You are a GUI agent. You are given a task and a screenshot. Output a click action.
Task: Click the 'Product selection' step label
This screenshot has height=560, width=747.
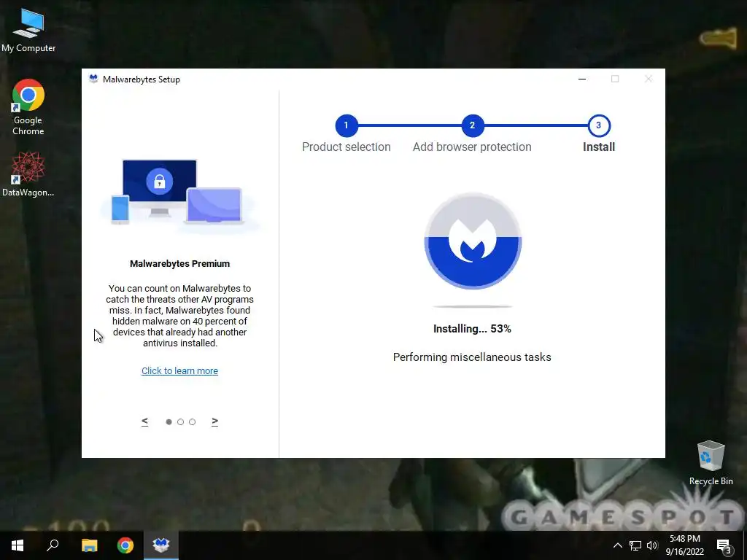pyautogui.click(x=347, y=147)
